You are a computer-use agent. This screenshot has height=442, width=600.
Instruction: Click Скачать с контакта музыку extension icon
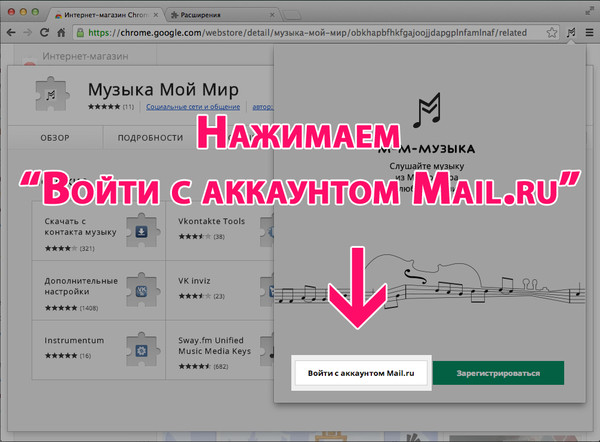pos(142,231)
